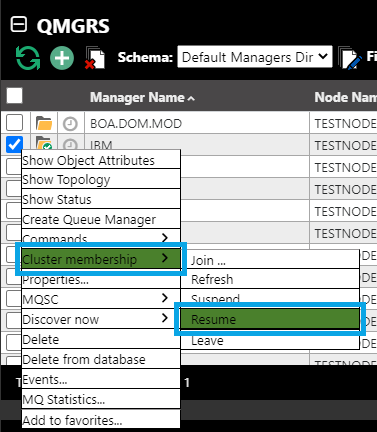Select Resume in cluster submenu
This screenshot has height=432, width=377.
[270, 319]
